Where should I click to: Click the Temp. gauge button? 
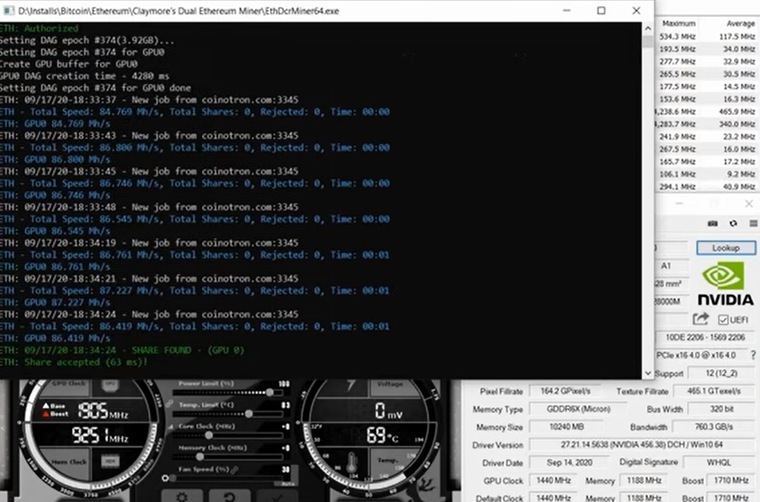click(x=388, y=461)
